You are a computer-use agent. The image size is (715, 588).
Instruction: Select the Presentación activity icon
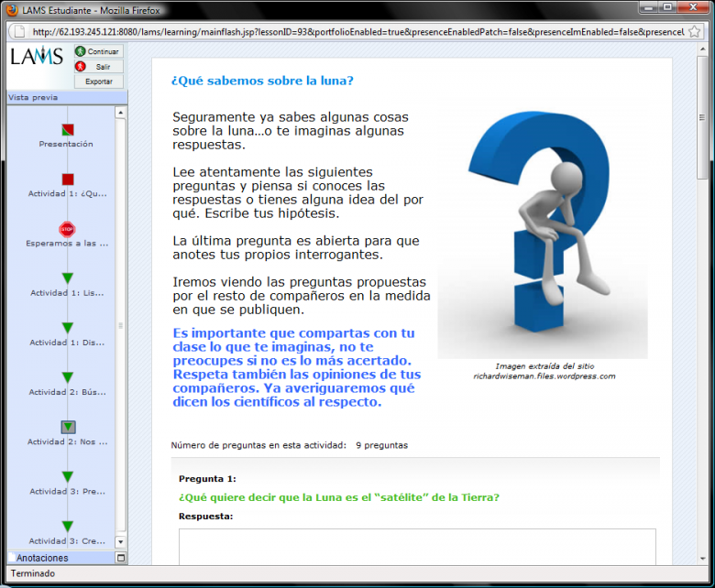tap(68, 130)
